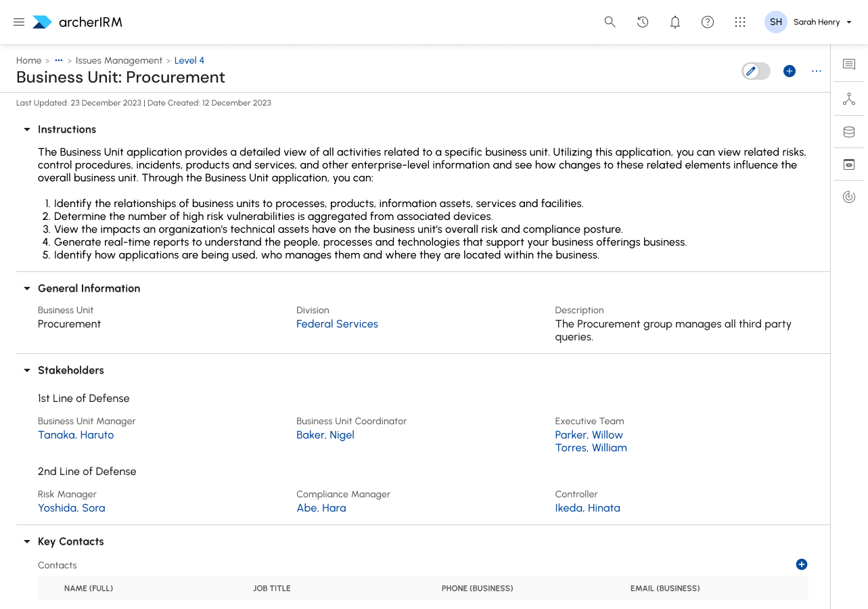Viewport: 868px width, 609px height.
Task: Add a new contact with plus button
Action: (802, 564)
